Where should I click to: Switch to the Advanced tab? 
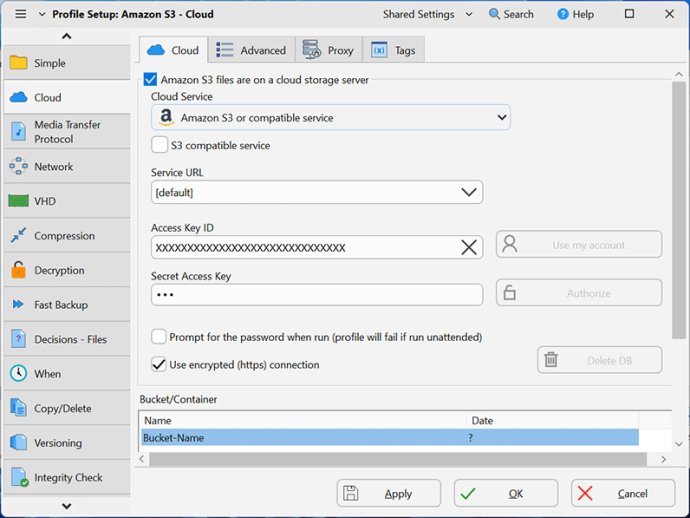coord(252,50)
